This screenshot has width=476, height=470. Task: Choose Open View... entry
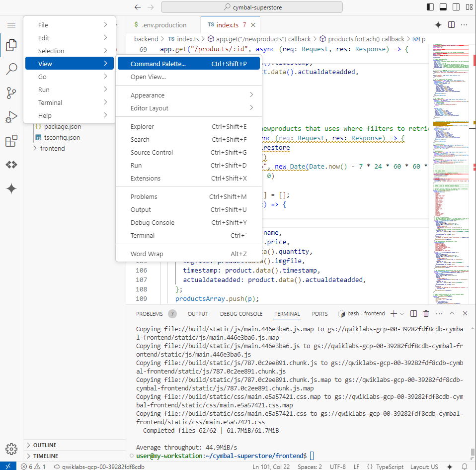pos(189,77)
